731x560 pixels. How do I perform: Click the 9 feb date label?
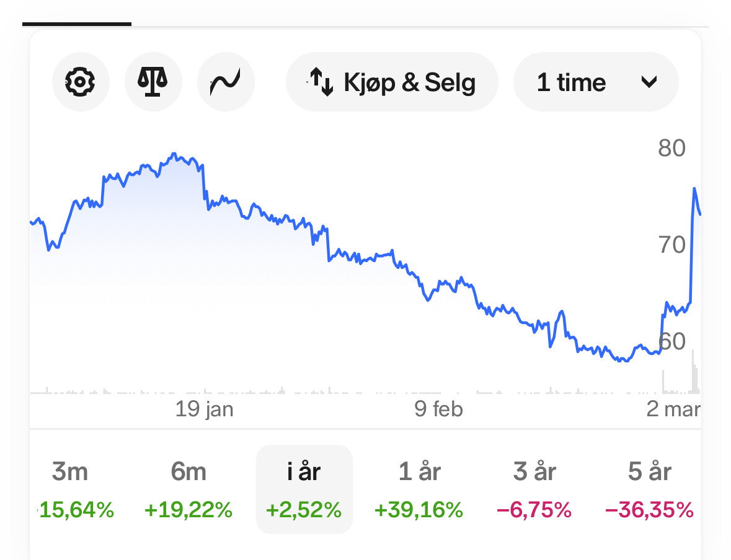[439, 409]
